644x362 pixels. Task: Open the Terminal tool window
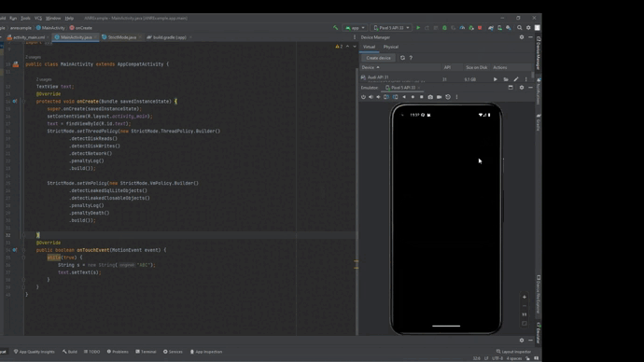(x=146, y=352)
